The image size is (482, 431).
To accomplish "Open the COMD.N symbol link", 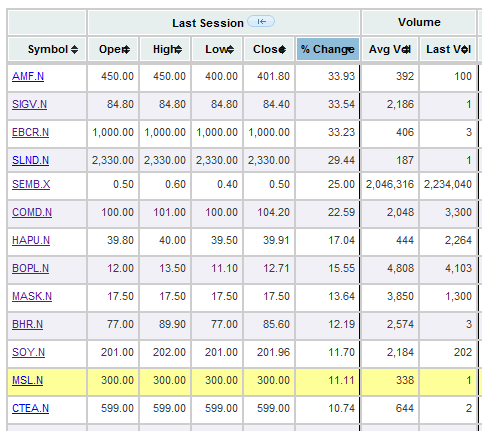I will [32, 212].
